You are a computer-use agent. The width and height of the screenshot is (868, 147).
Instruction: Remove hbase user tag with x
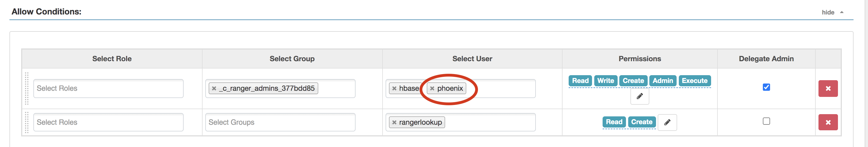[x=394, y=88]
